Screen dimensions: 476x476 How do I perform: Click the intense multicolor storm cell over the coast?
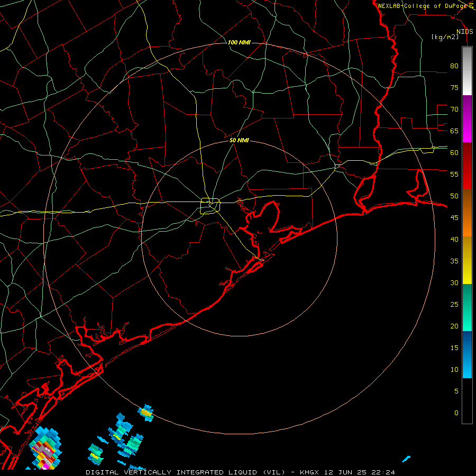click(x=45, y=448)
